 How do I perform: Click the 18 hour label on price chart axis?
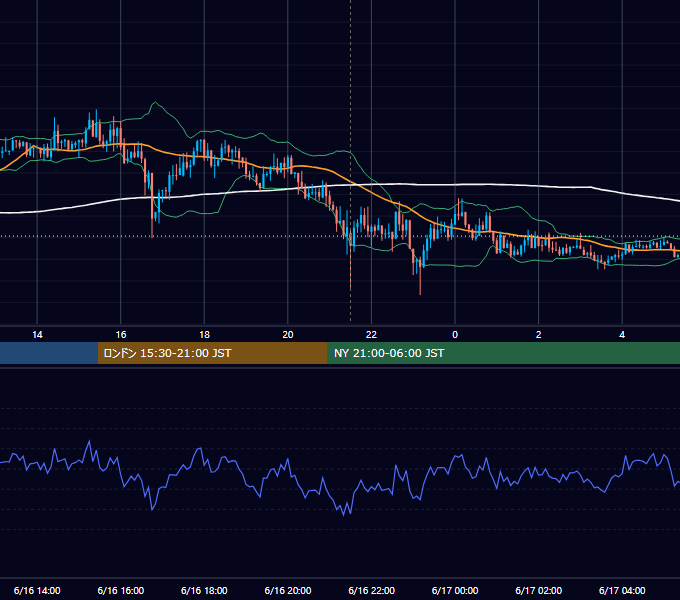point(204,335)
